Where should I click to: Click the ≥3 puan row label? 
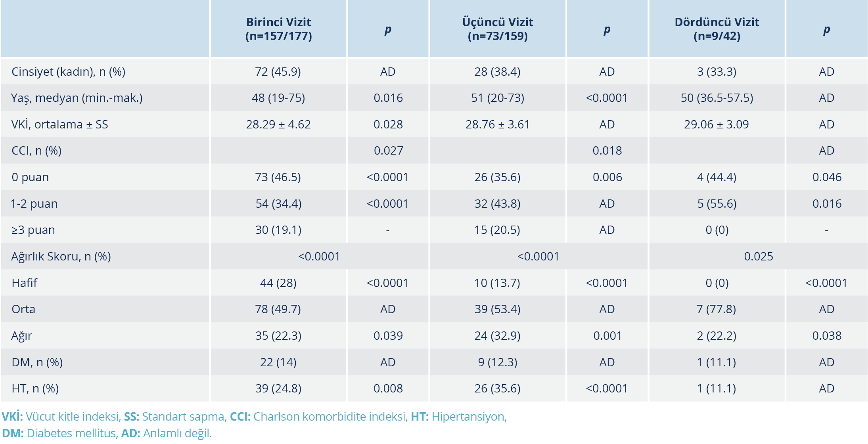[33, 230]
